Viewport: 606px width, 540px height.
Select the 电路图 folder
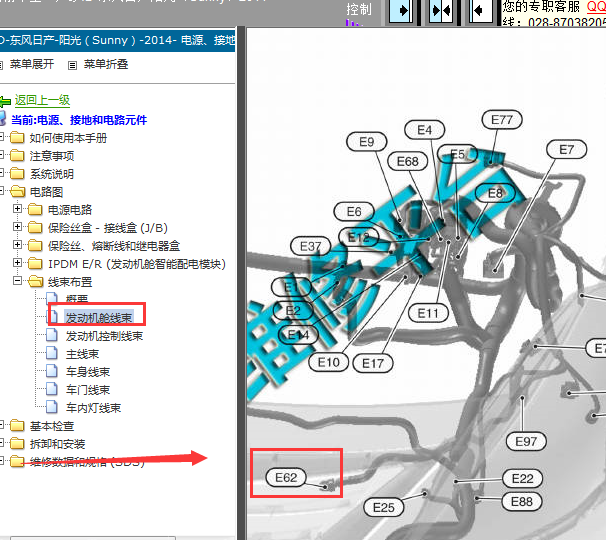pos(46,192)
